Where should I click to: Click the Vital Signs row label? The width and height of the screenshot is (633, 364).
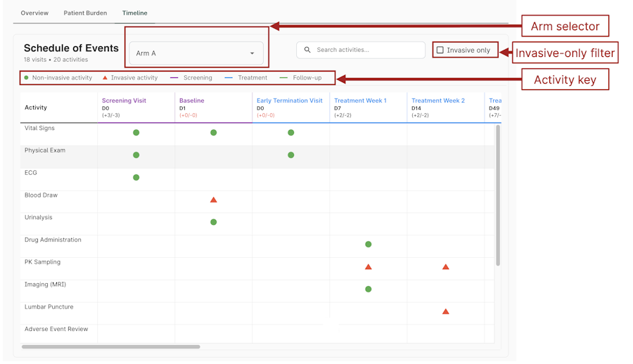tap(39, 128)
